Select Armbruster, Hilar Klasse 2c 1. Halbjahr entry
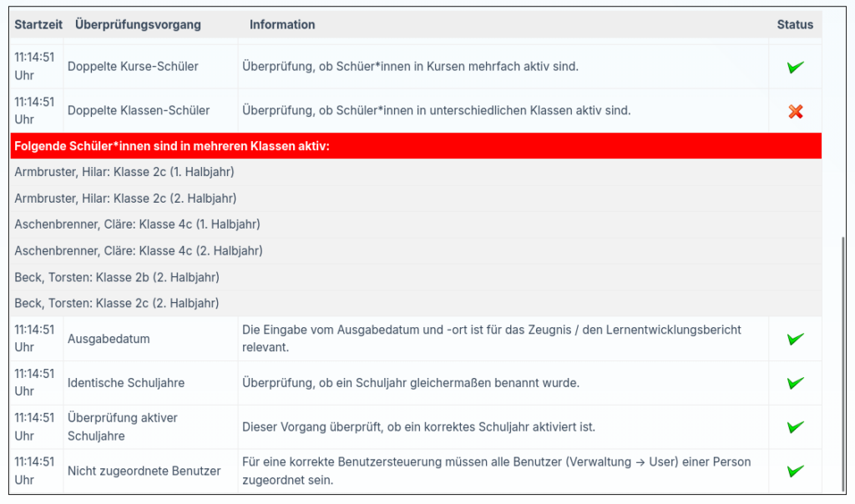 (124, 172)
